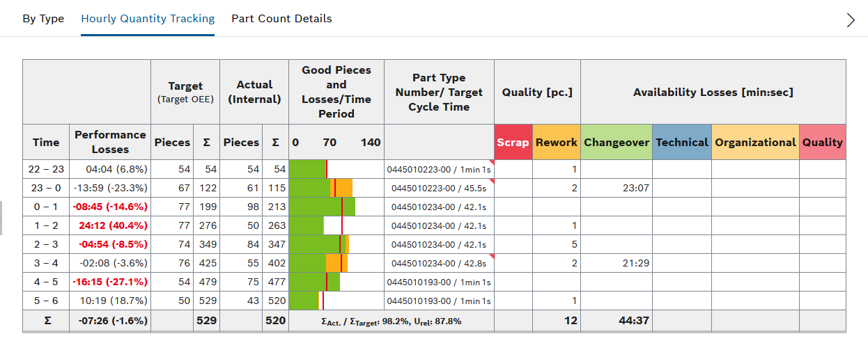Click the red Scrap column header
Screen dimensions: 868x343
click(x=513, y=142)
